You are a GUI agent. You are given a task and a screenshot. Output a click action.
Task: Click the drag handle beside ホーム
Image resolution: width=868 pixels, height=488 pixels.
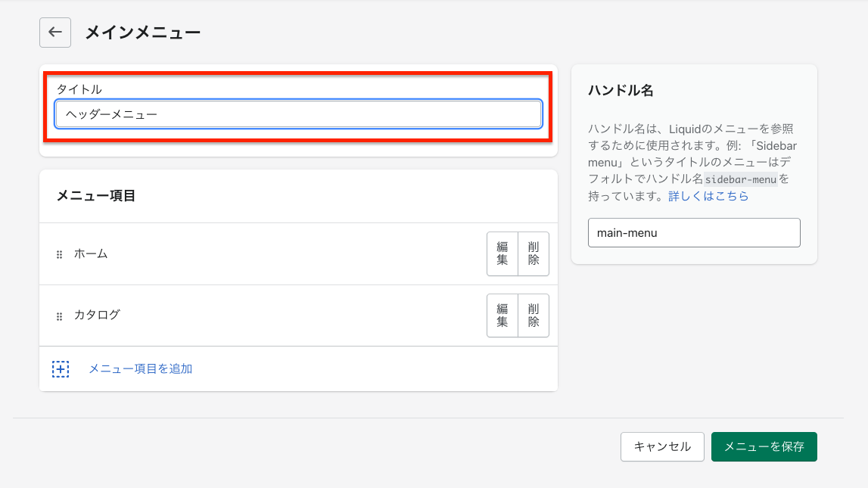coord(59,255)
